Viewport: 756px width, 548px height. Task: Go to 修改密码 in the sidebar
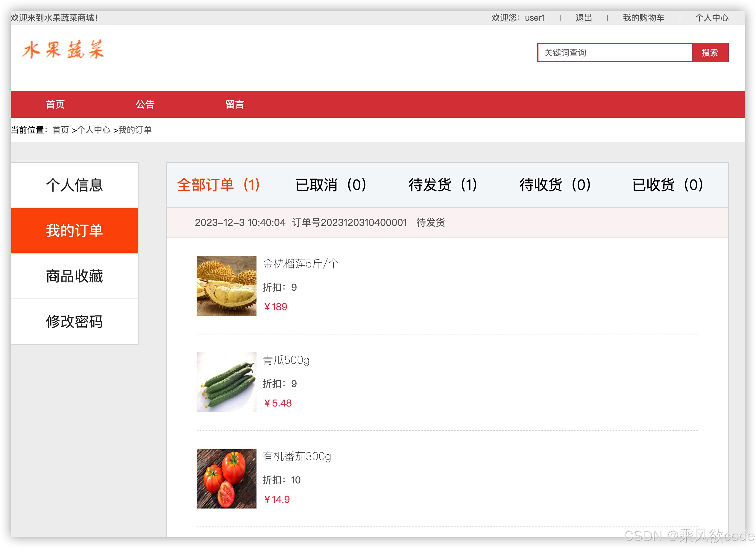coord(74,322)
